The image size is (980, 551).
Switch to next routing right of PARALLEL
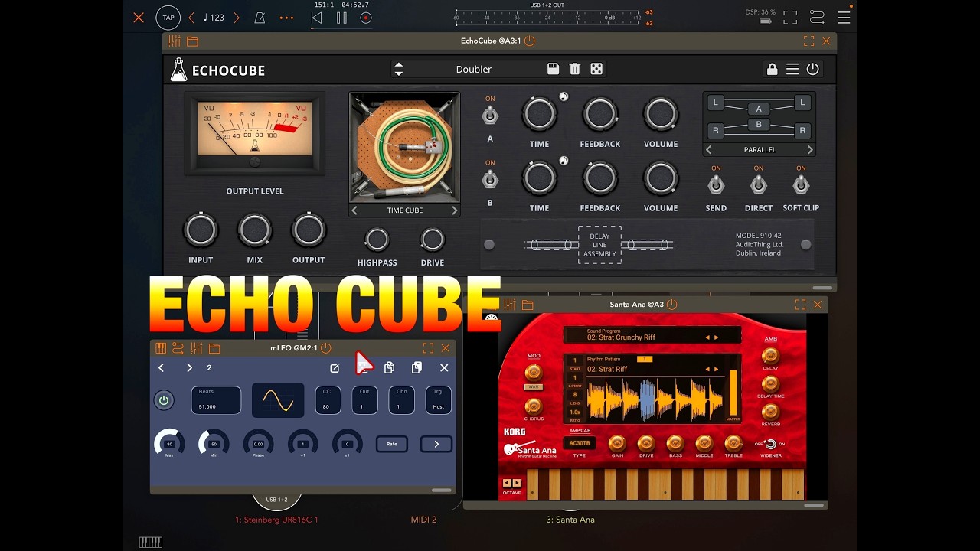[x=810, y=150]
